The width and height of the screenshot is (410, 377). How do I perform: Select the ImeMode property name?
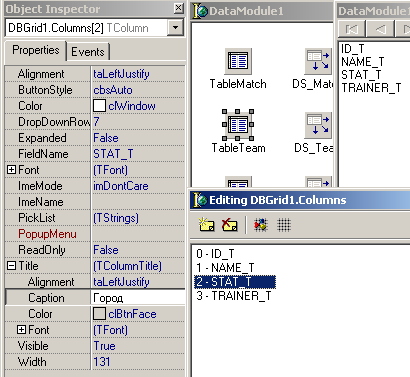click(40, 186)
